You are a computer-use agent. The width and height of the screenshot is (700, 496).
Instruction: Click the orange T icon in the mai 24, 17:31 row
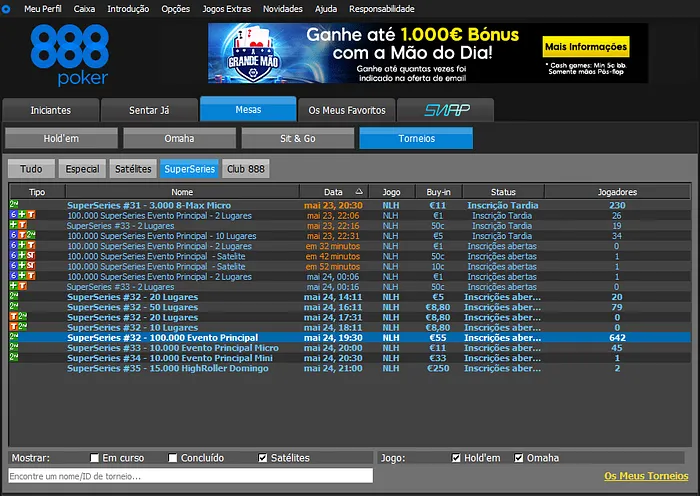click(x=14, y=317)
